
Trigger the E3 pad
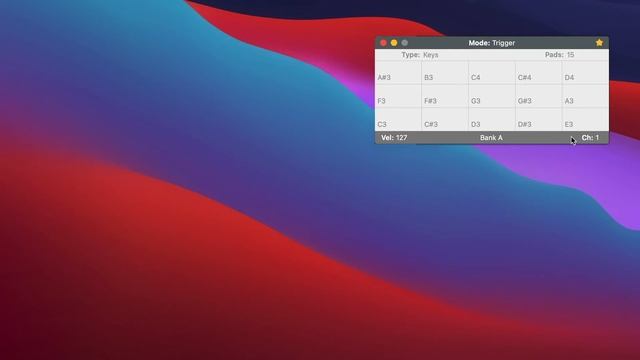[x=585, y=120]
